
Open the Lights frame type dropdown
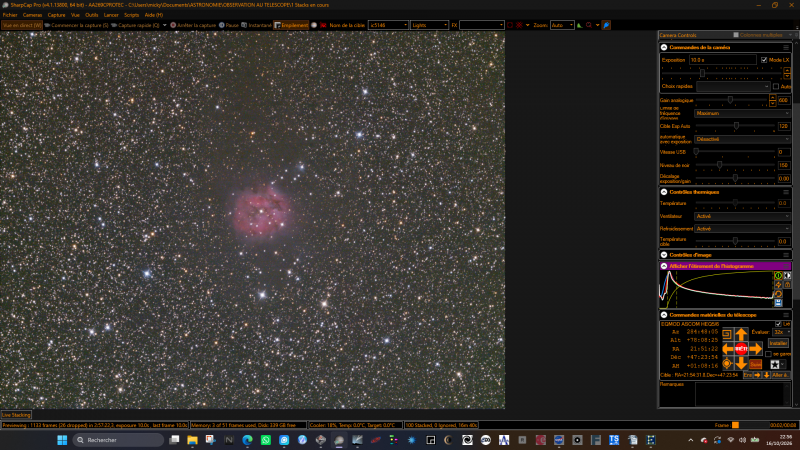pos(430,25)
